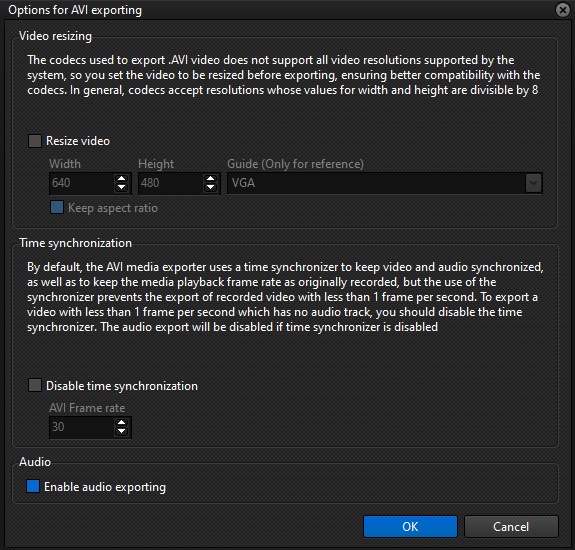Raise the AVI Frame rate using the up arrow

(121, 423)
